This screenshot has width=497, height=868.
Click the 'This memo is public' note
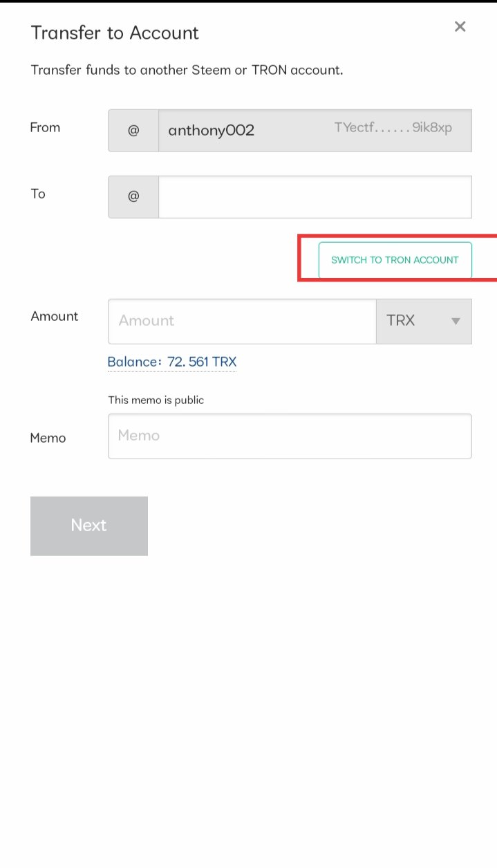pos(156,400)
